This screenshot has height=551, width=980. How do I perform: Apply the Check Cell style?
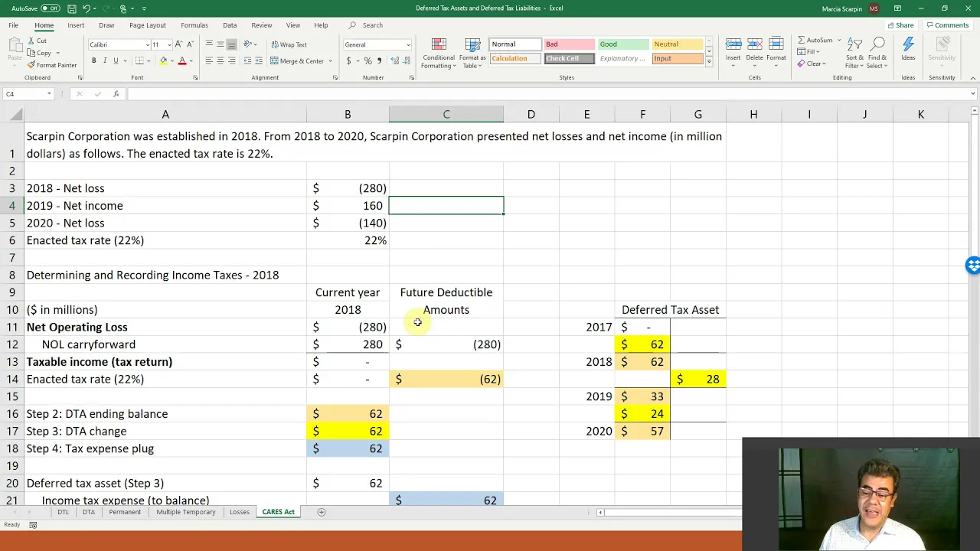(x=569, y=58)
